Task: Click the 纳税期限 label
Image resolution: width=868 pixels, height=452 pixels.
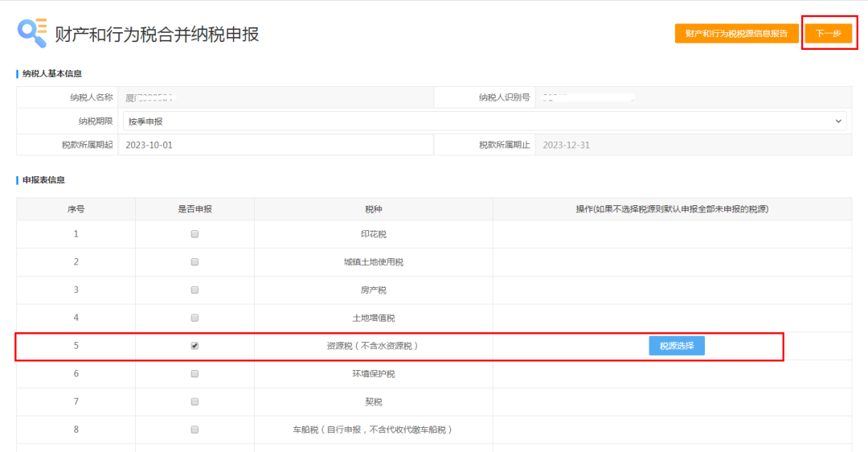Action: click(96, 121)
